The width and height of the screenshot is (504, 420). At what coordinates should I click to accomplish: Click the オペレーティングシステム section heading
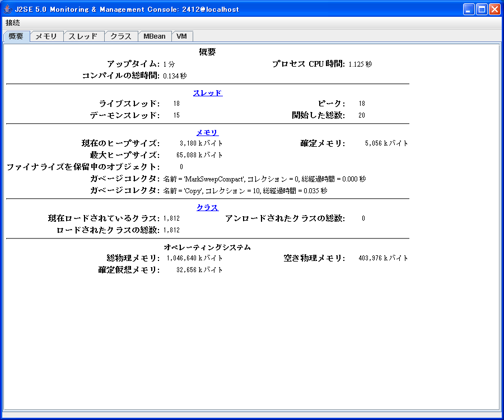207,247
